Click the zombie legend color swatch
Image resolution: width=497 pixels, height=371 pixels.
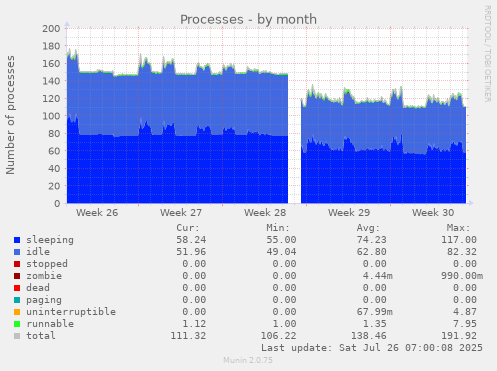[x=17, y=276]
